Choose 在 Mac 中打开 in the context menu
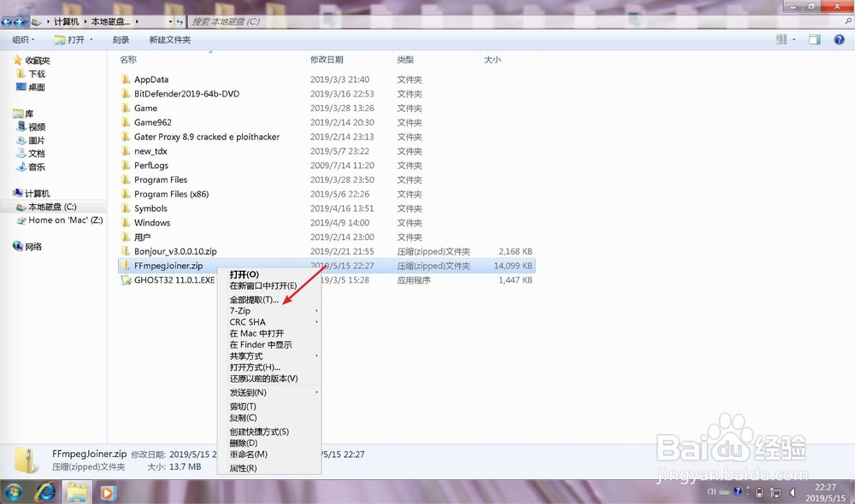855x504 pixels. (x=256, y=333)
